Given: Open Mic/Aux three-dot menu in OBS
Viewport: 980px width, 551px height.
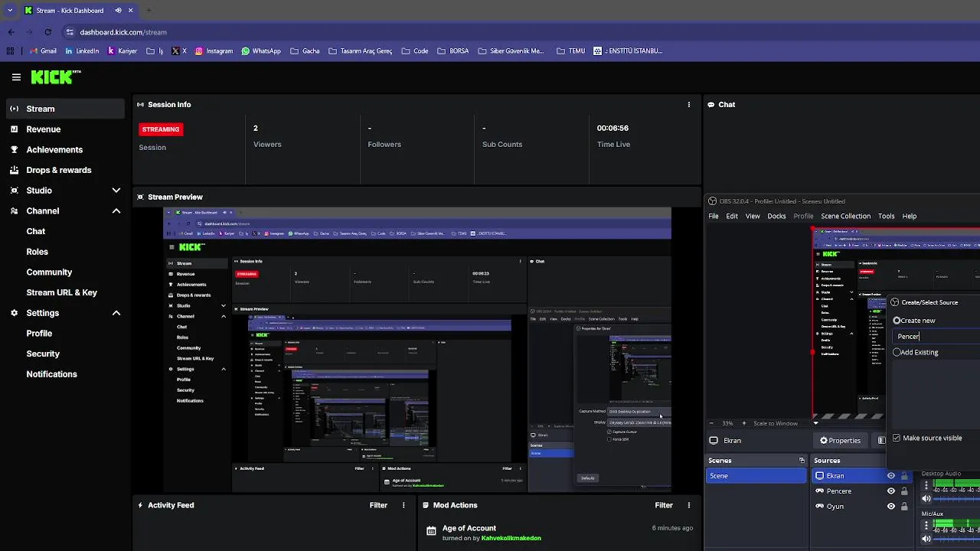Looking at the screenshot, I should click(926, 525).
